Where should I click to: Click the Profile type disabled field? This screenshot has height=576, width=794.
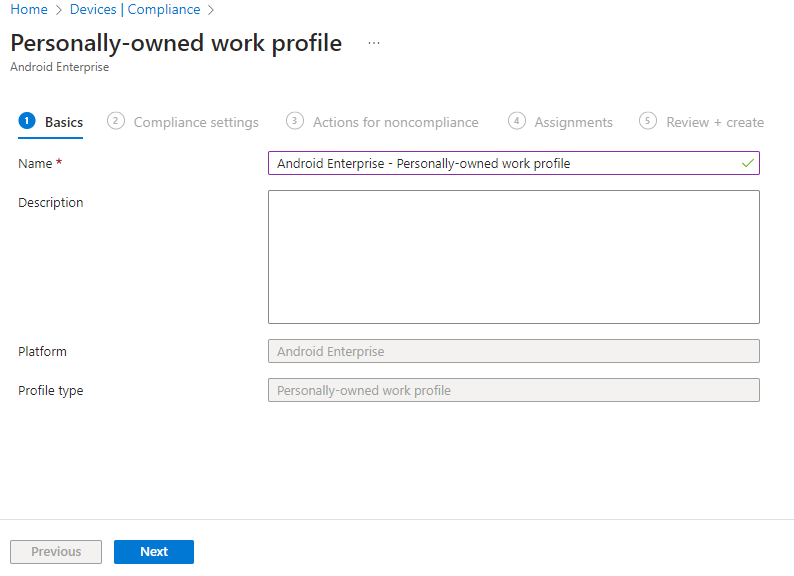pyautogui.click(x=513, y=390)
